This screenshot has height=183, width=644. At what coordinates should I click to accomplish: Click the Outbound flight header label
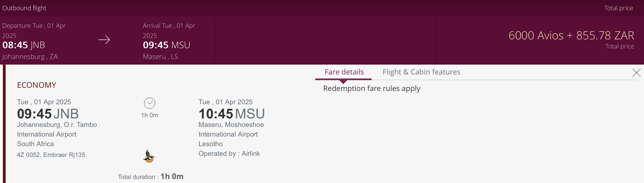[24, 8]
